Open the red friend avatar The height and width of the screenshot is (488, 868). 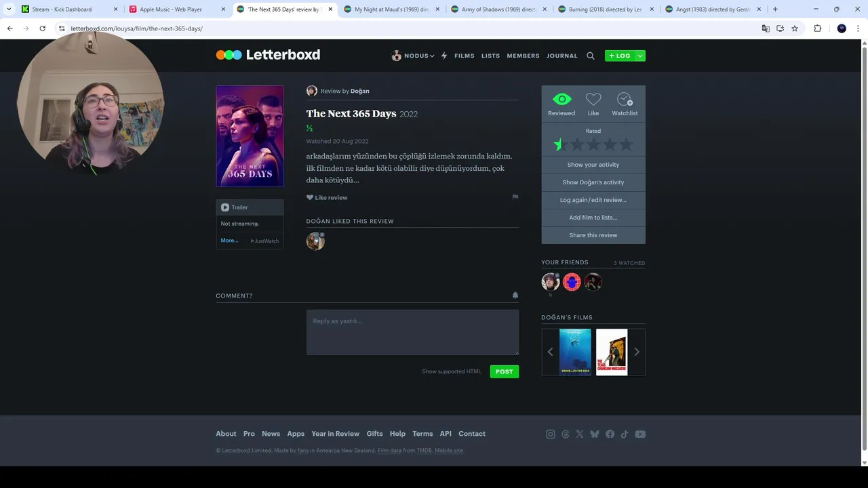[572, 282]
